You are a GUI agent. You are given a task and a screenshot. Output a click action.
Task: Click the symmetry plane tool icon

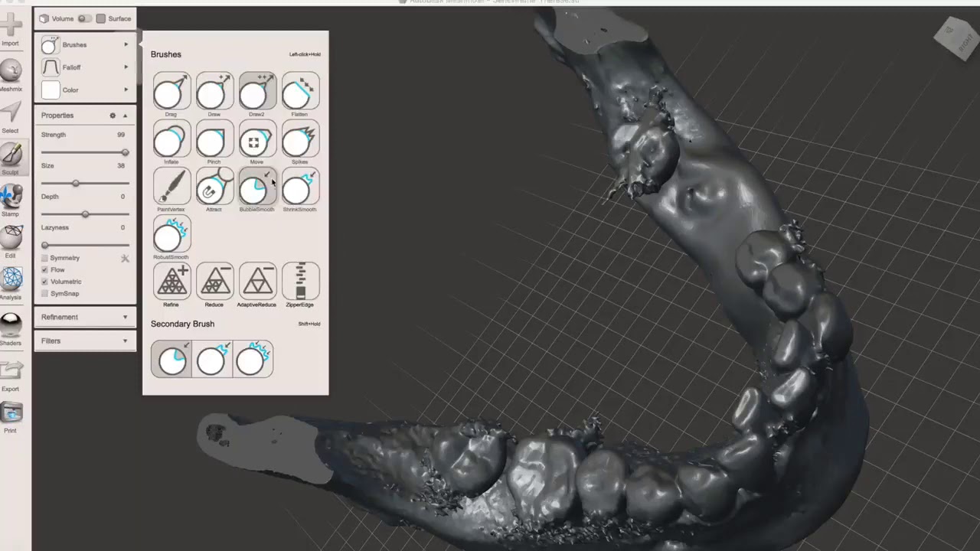pyautogui.click(x=125, y=259)
